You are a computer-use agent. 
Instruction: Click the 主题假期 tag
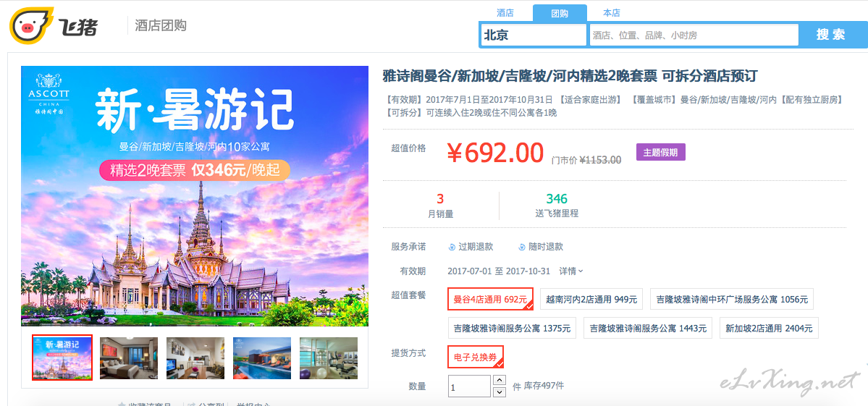tap(660, 152)
